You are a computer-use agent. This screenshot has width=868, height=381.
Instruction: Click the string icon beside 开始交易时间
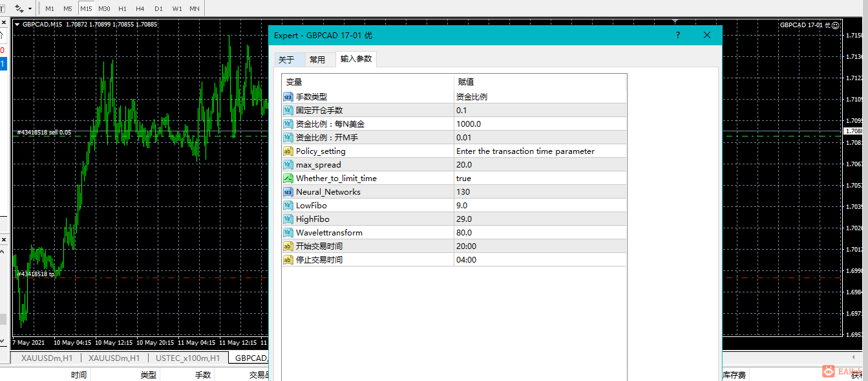(x=288, y=246)
